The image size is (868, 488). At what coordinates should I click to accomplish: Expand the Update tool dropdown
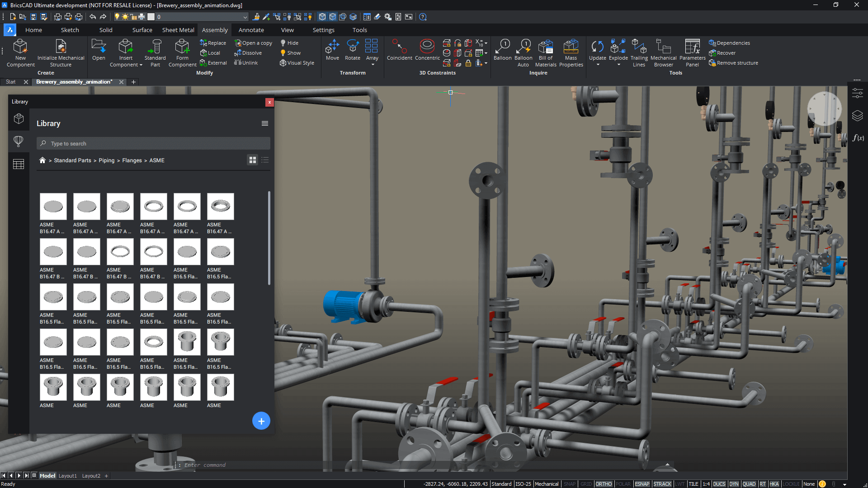(597, 65)
